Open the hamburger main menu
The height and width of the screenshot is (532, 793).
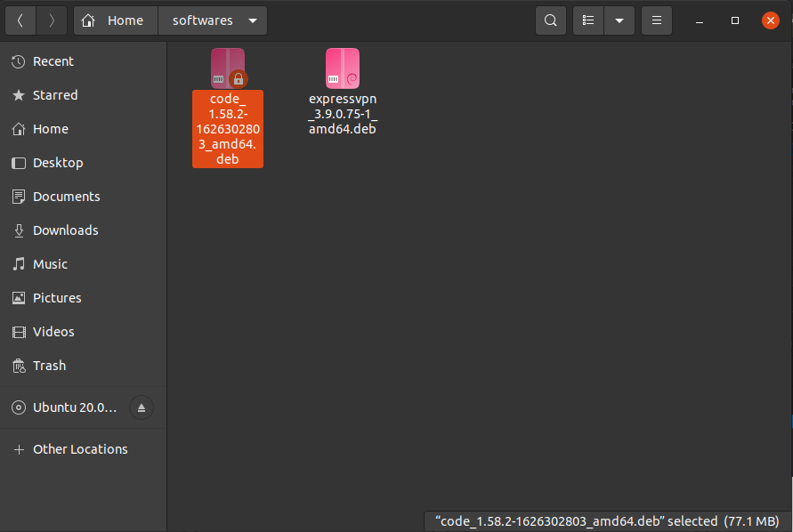(x=657, y=20)
